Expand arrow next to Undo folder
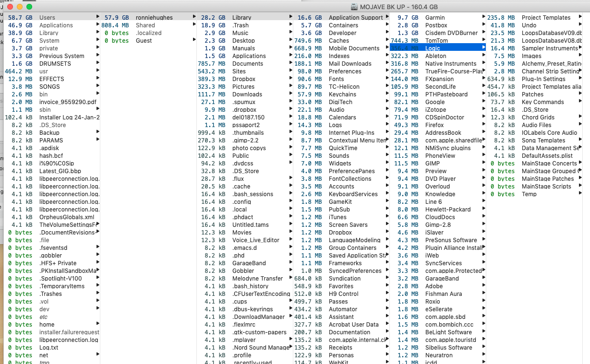Screen dimensions: 590x364 580,25
